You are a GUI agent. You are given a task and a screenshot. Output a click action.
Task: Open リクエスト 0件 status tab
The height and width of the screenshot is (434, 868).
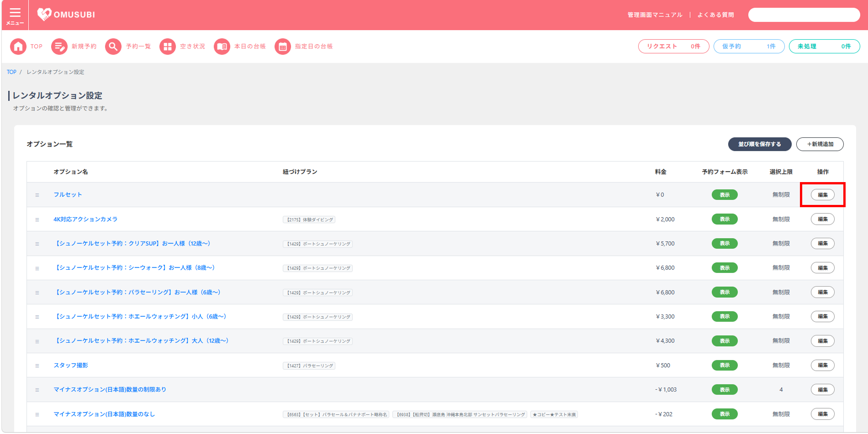[x=673, y=47]
